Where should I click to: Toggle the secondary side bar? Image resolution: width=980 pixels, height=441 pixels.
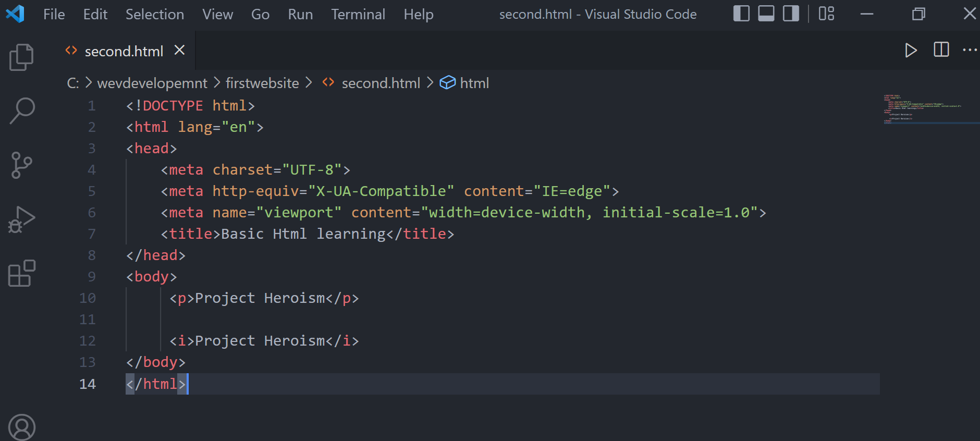tap(791, 14)
